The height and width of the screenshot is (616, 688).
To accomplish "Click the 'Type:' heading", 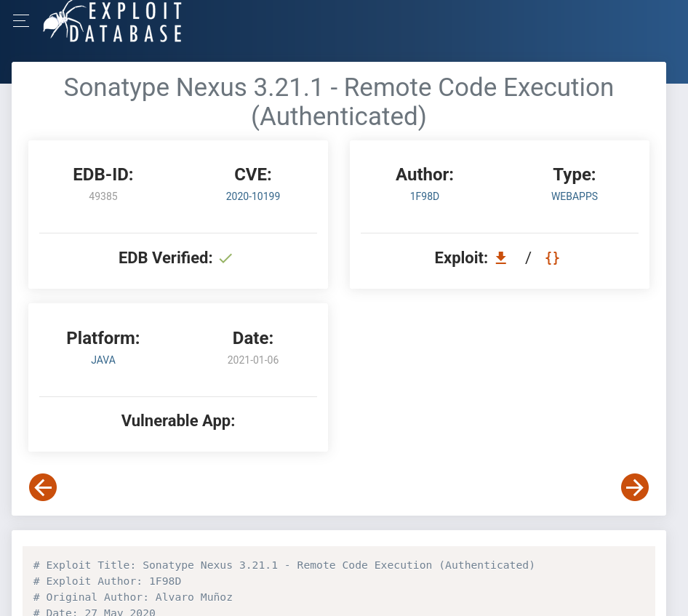I will click(575, 175).
